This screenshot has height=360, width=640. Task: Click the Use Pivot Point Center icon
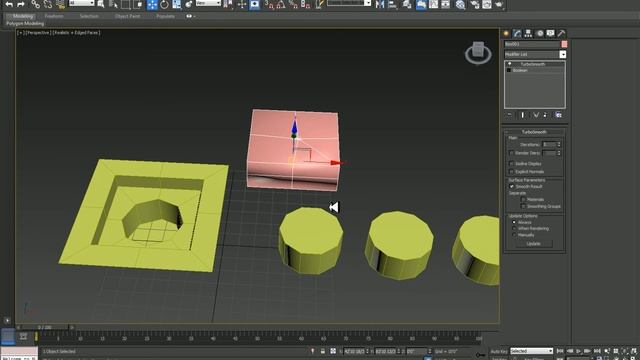point(228,4)
